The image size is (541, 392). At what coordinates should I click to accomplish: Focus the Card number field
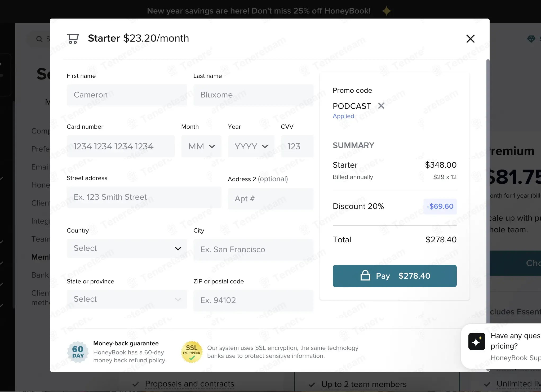pyautogui.click(x=121, y=146)
